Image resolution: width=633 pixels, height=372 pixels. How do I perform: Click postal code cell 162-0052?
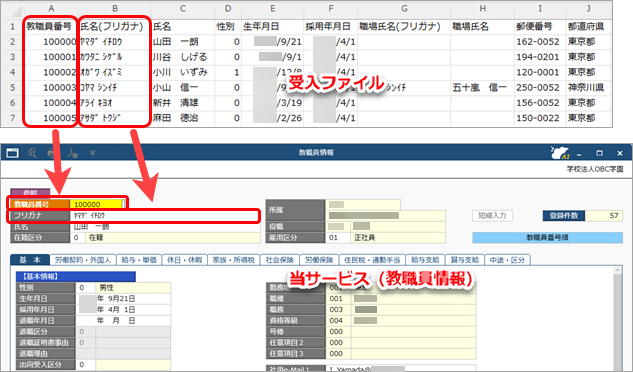540,42
